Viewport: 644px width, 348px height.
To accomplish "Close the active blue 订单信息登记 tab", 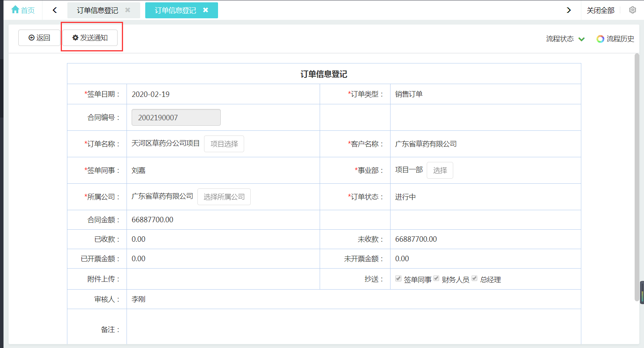I will (206, 10).
